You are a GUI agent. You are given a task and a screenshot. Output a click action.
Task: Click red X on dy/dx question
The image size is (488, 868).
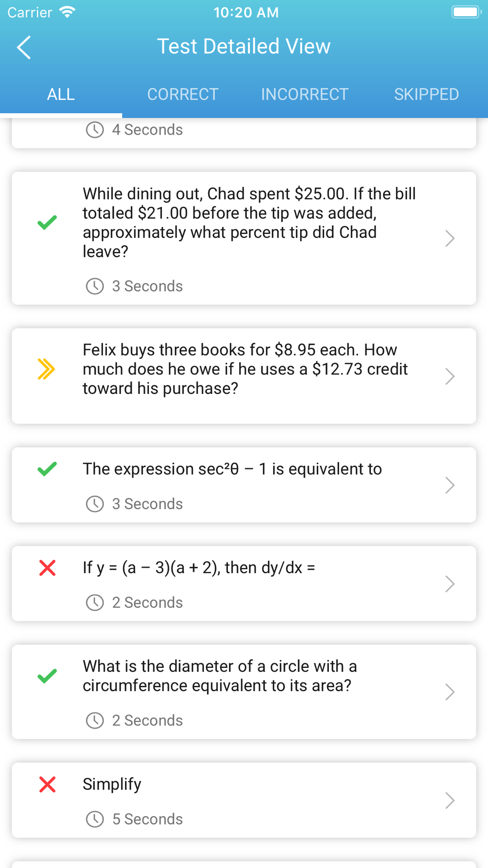click(47, 568)
